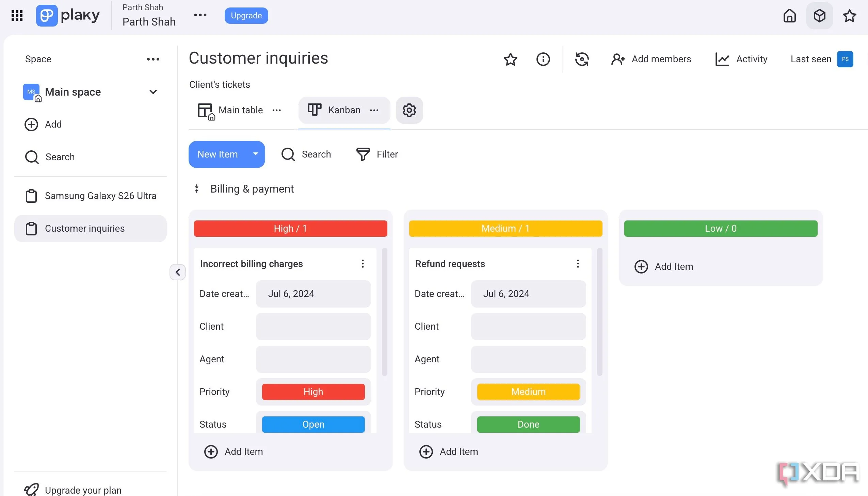Click the Plaky logo

click(68, 15)
